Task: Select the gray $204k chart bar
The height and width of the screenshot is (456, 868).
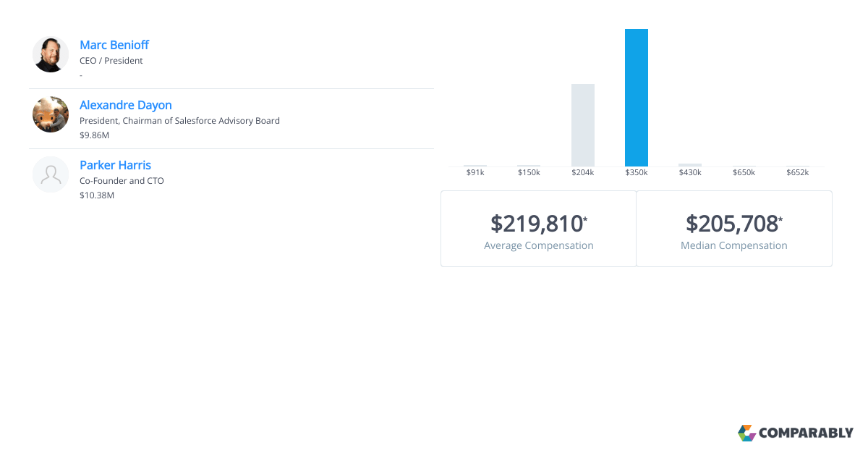Action: coord(582,125)
